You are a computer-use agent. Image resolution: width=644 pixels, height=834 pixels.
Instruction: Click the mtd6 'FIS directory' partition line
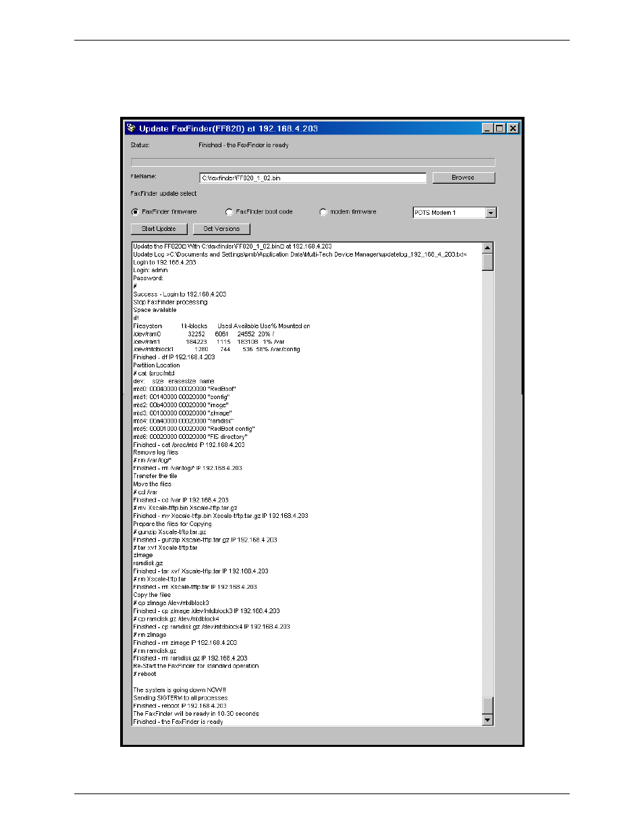pyautogui.click(x=190, y=437)
